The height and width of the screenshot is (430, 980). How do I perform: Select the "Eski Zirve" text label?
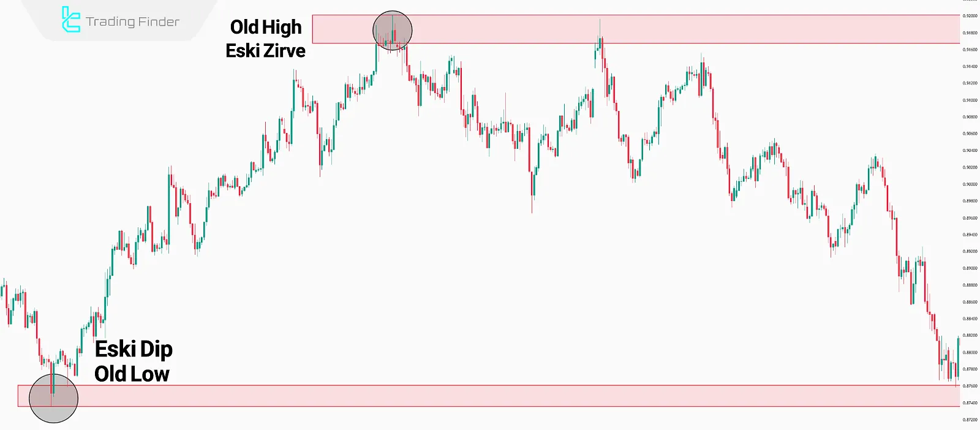[265, 51]
